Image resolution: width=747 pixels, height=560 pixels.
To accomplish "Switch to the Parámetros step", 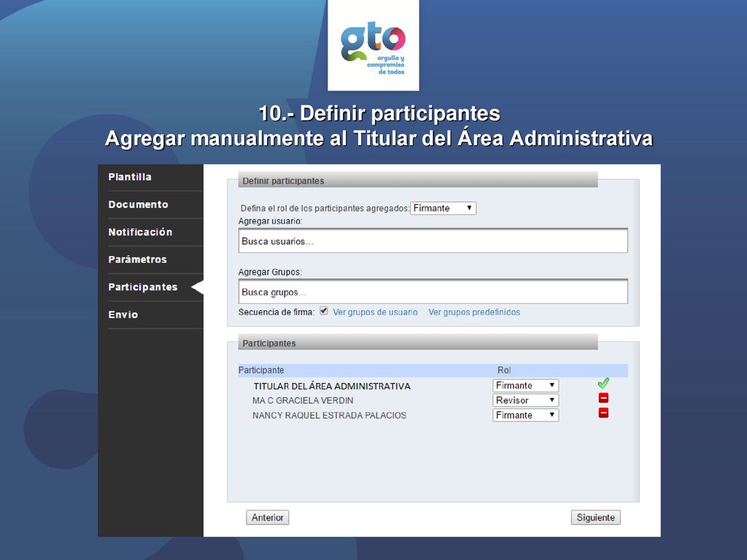I will (x=137, y=260).
